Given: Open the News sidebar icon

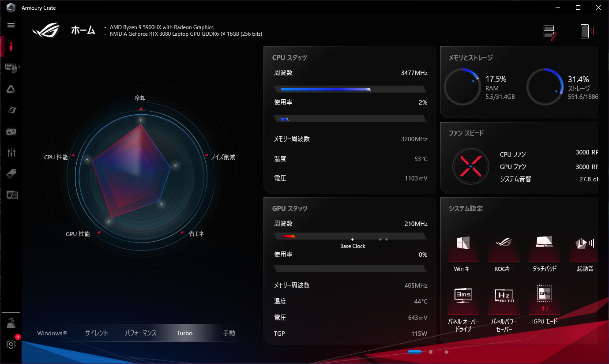Looking at the screenshot, I should coord(11,195).
